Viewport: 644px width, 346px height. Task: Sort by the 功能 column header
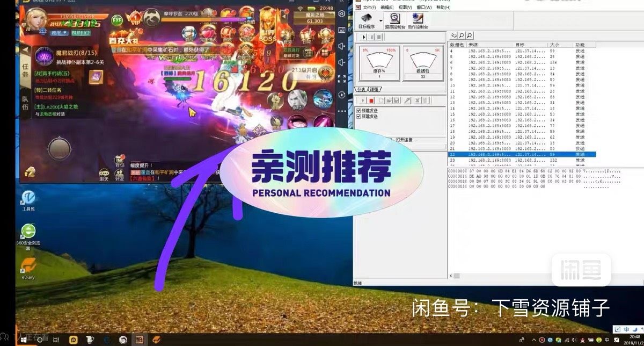(584, 45)
